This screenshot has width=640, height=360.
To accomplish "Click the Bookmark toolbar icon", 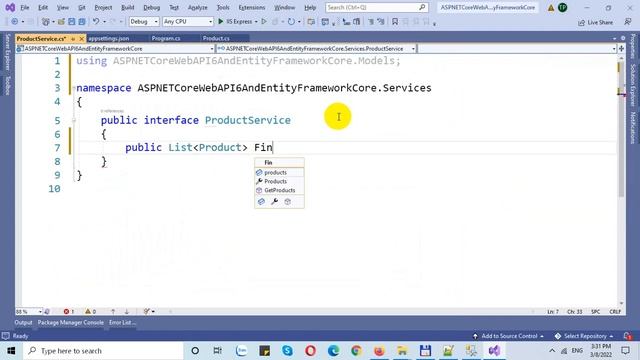I will (x=395, y=22).
